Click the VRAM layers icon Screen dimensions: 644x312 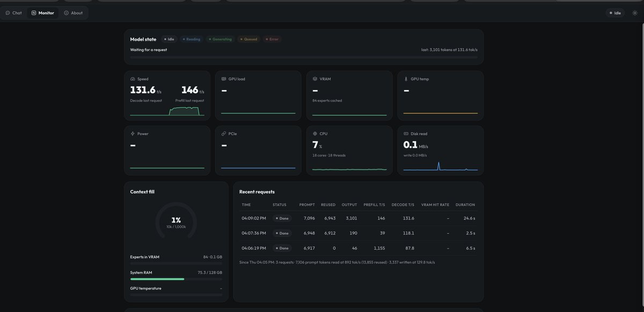pyautogui.click(x=315, y=79)
